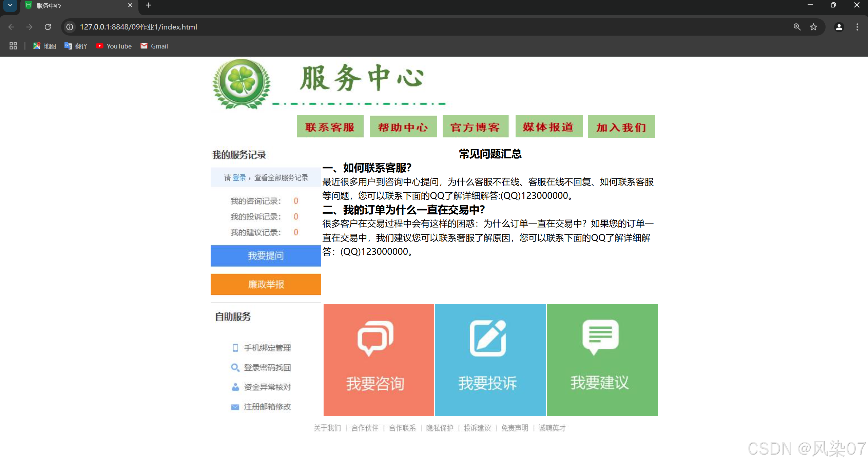Open the zoom magnifier icon in address bar
This screenshot has height=463, width=868.
pyautogui.click(x=797, y=27)
